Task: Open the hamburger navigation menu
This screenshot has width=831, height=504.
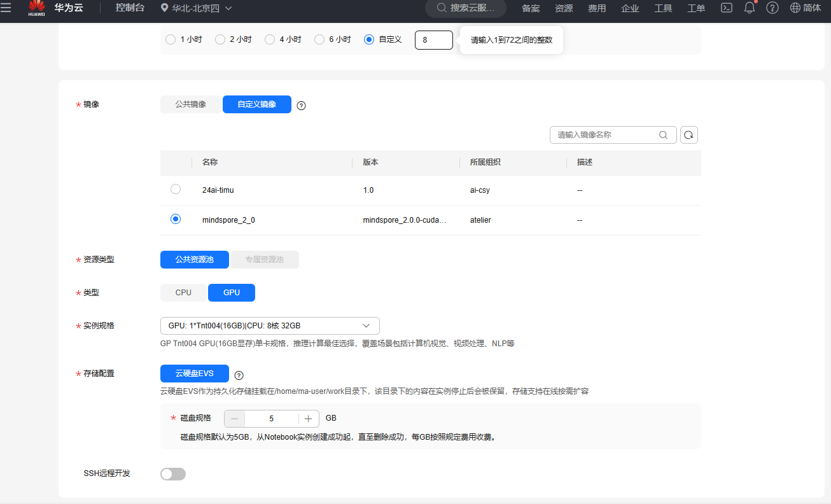Action: tap(6, 8)
